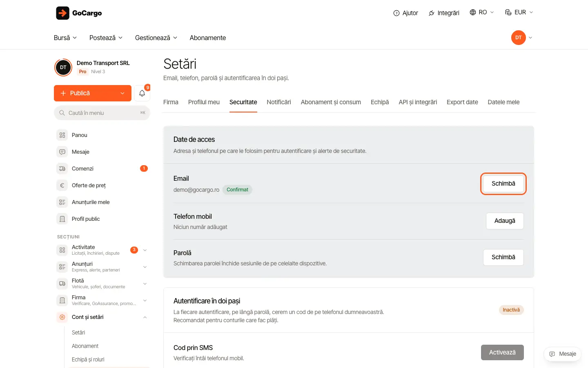Switch to the Notificări tab

pos(279,102)
